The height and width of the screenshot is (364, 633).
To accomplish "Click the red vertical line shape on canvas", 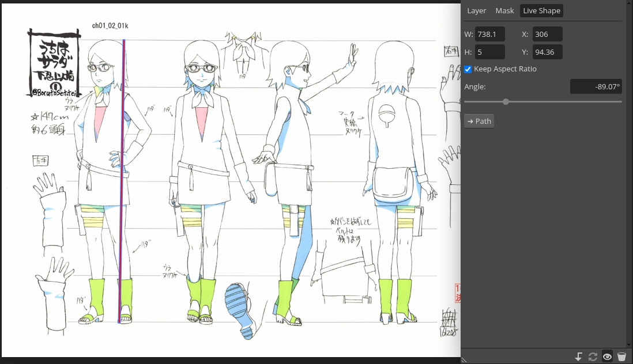I will click(x=122, y=181).
